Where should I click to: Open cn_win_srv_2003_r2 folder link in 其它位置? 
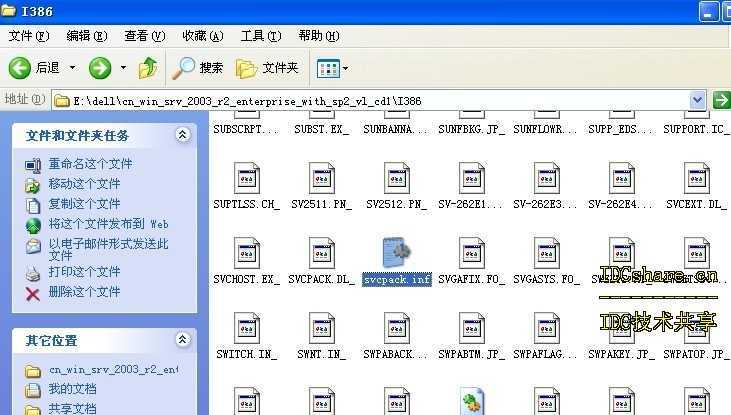(x=114, y=369)
